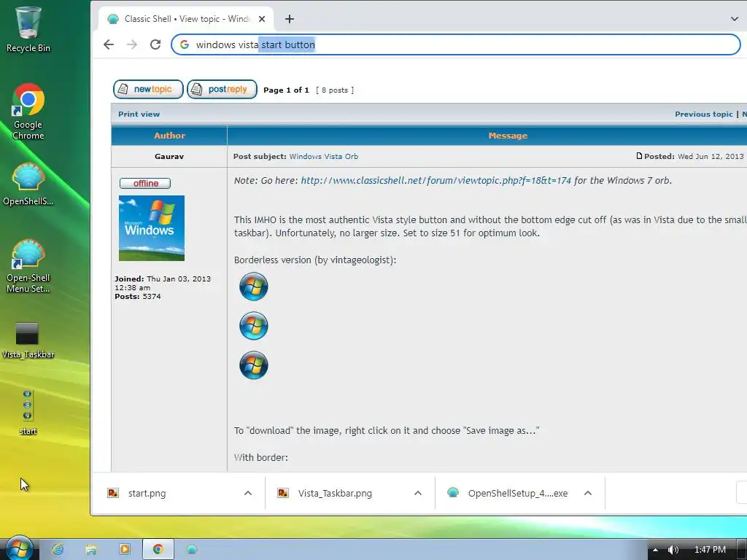The height and width of the screenshot is (560, 747).
Task: Open the Recycle Bin desktop icon
Action: pyautogui.click(x=28, y=29)
